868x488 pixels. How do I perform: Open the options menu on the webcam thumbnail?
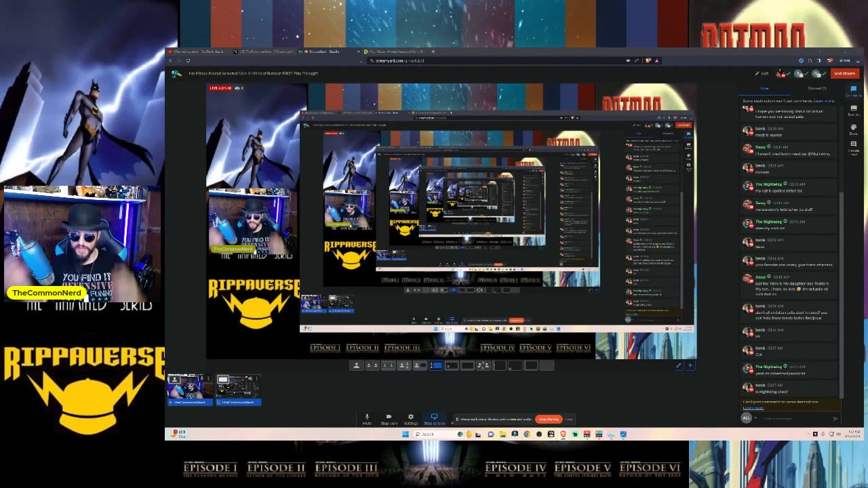[208, 378]
